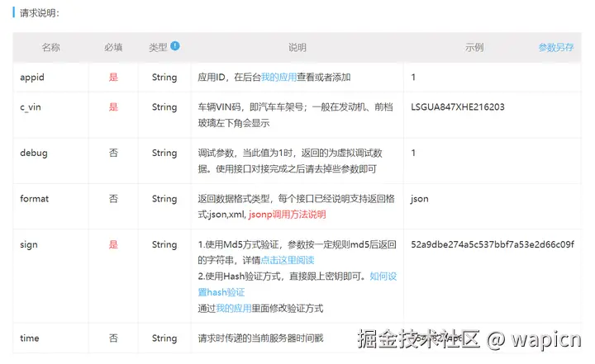595x364 pixels.
Task: Select the format parameter name
Action: [x=34, y=199]
